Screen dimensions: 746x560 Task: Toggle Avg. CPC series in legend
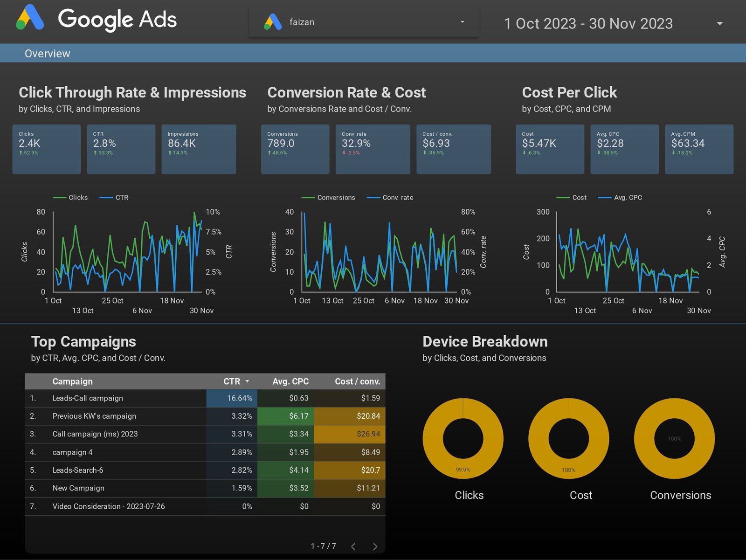point(621,198)
